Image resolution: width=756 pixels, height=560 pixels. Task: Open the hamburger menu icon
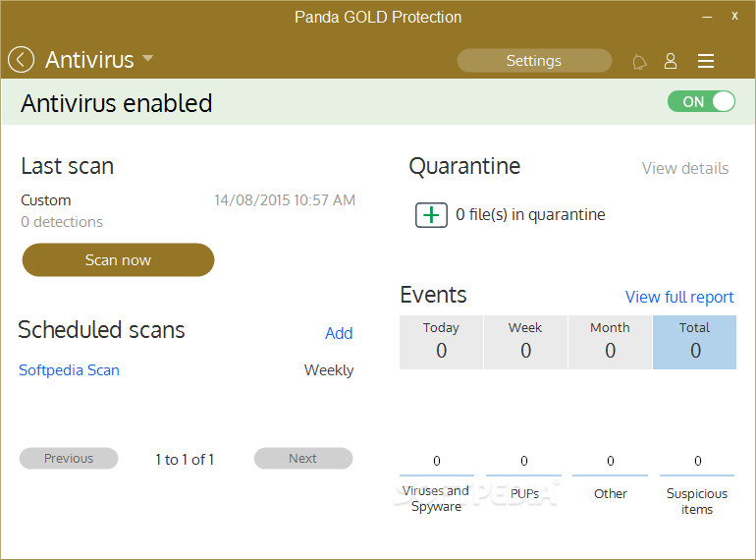pyautogui.click(x=705, y=61)
